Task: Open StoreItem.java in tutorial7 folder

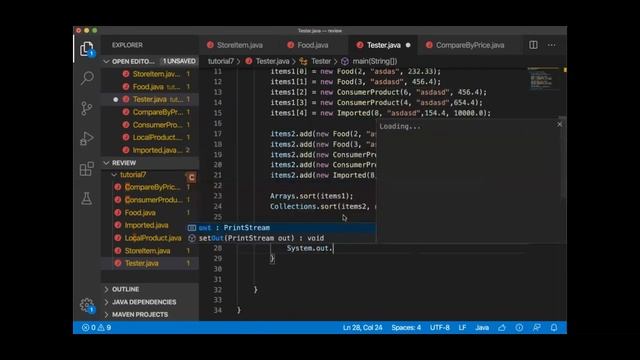Action: (150, 251)
